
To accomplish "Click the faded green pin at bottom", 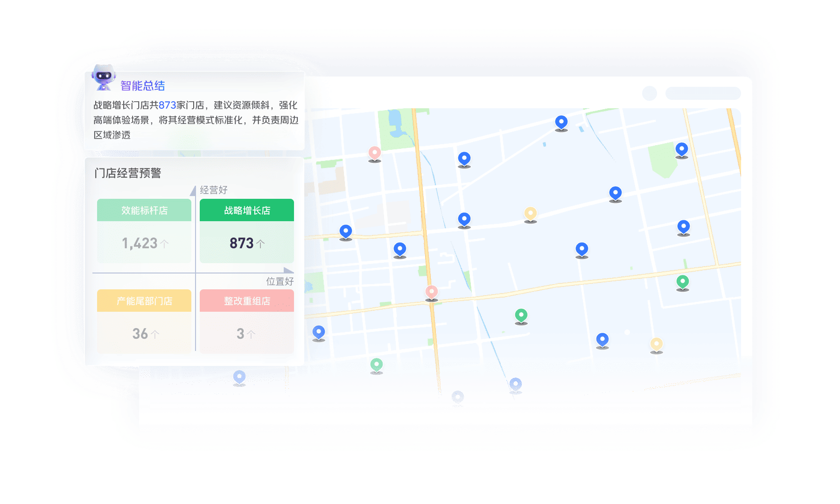I will point(377,366).
